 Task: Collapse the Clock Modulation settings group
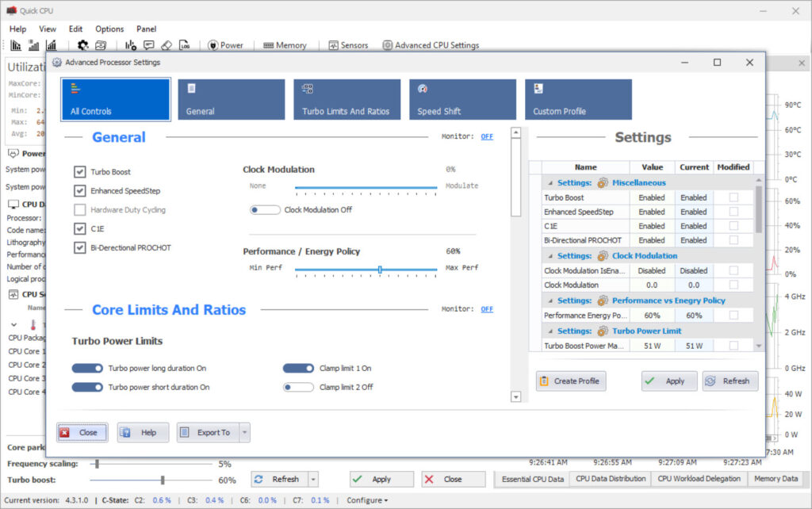tap(550, 256)
